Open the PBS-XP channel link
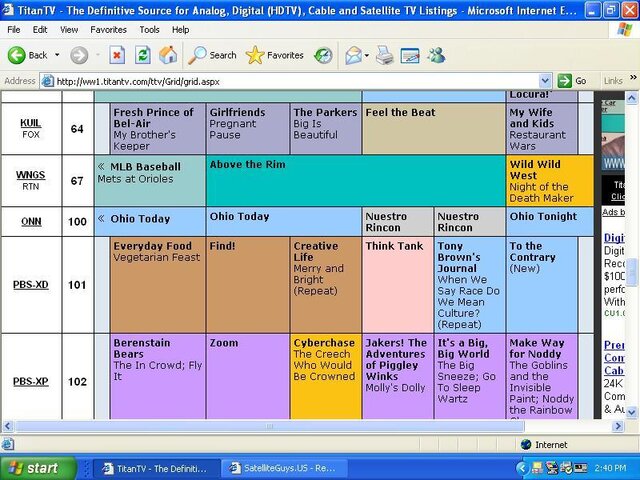Image resolution: width=640 pixels, height=480 pixels. click(31, 381)
